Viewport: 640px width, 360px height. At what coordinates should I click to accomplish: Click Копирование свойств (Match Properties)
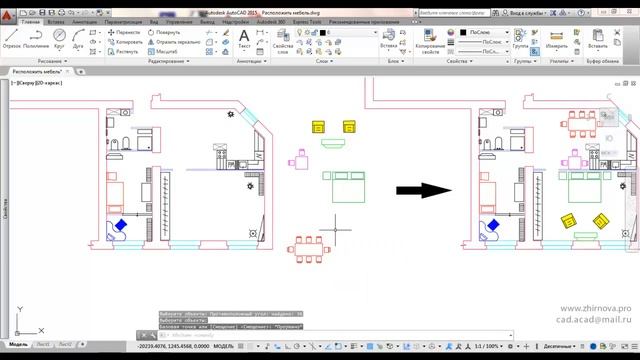coord(430,41)
